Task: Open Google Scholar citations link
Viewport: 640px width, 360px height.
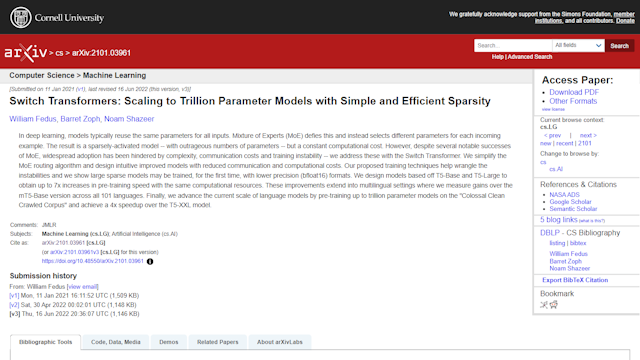Action: (x=570, y=202)
